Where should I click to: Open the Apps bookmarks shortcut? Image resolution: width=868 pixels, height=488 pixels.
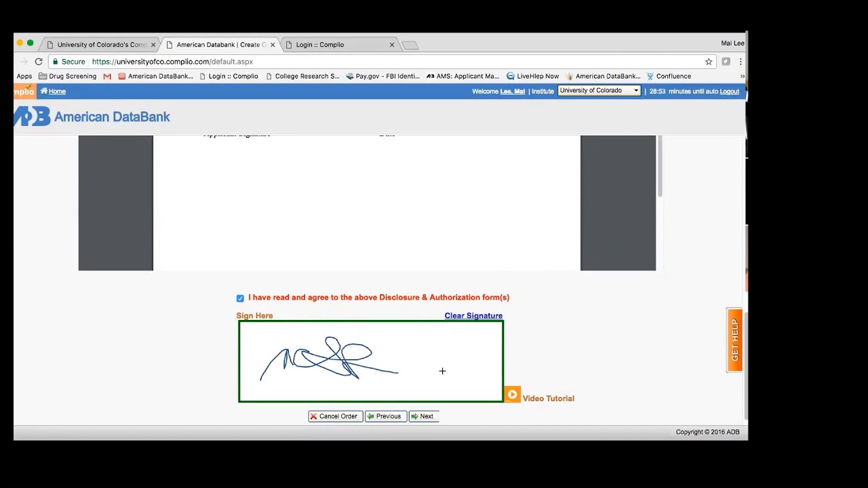click(x=24, y=77)
